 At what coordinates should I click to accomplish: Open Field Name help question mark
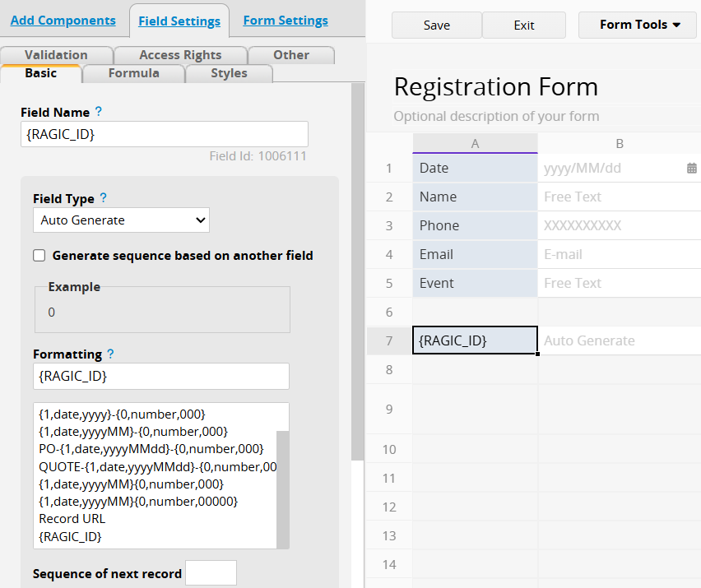(x=99, y=112)
